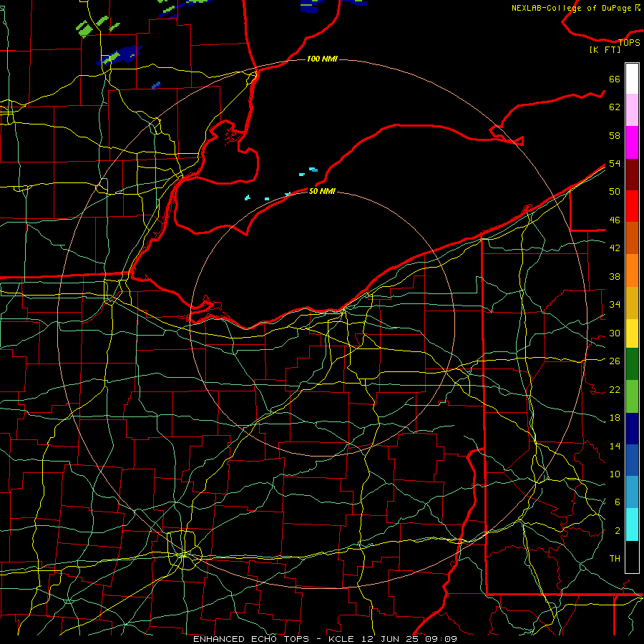Viewport: 644px width, 644px height.
Task: Click the legend value label '62'
Action: coord(615,107)
